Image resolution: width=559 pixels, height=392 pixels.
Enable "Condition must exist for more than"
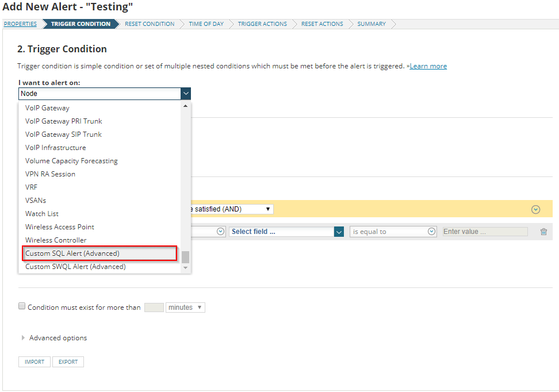click(21, 305)
